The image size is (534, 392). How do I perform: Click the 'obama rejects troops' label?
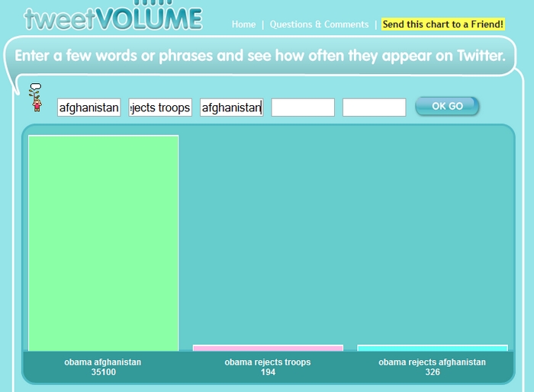click(268, 362)
